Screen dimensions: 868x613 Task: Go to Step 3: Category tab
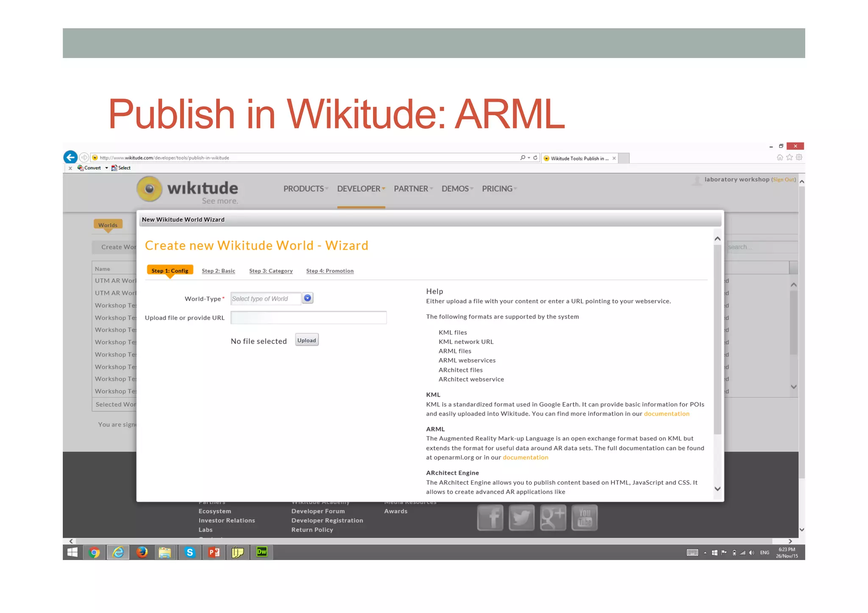[x=271, y=271]
